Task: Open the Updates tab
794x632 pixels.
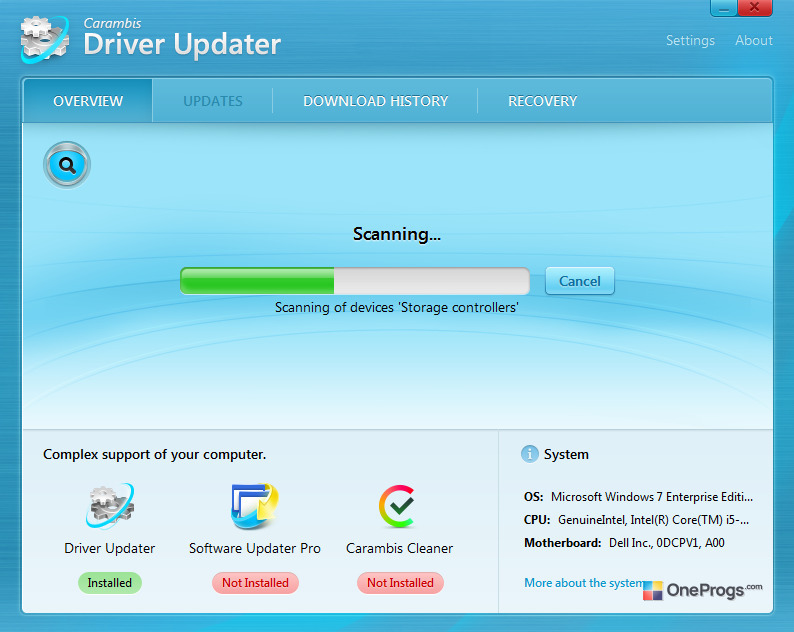Action: 213,101
